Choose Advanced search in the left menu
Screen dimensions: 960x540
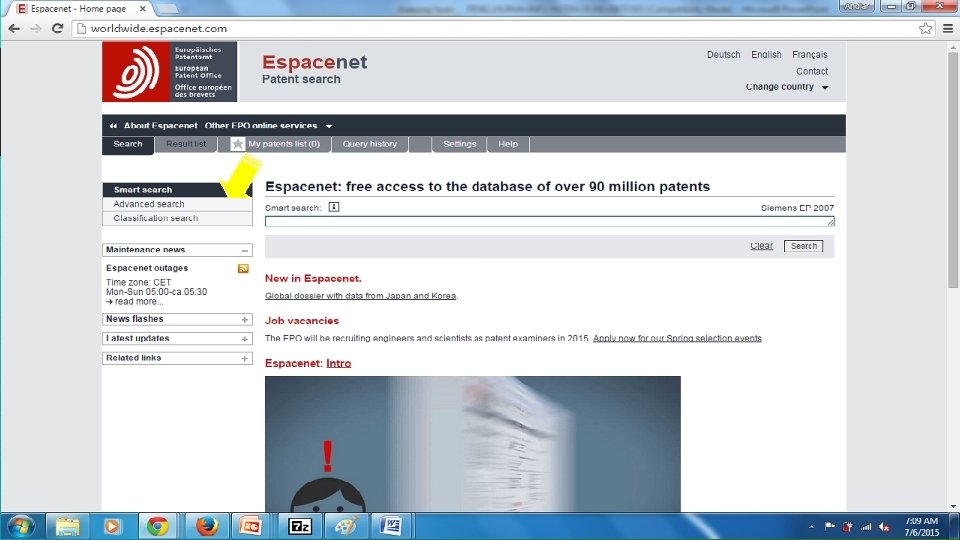point(177,204)
